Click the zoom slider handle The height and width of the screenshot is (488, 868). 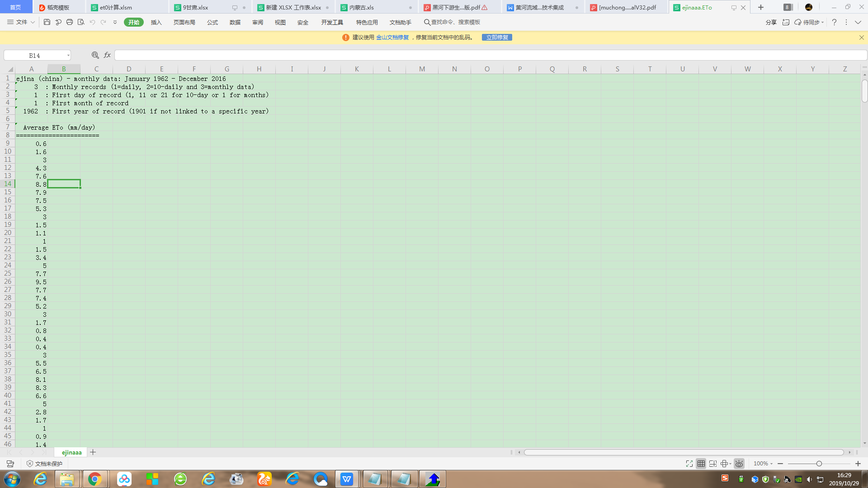(819, 464)
